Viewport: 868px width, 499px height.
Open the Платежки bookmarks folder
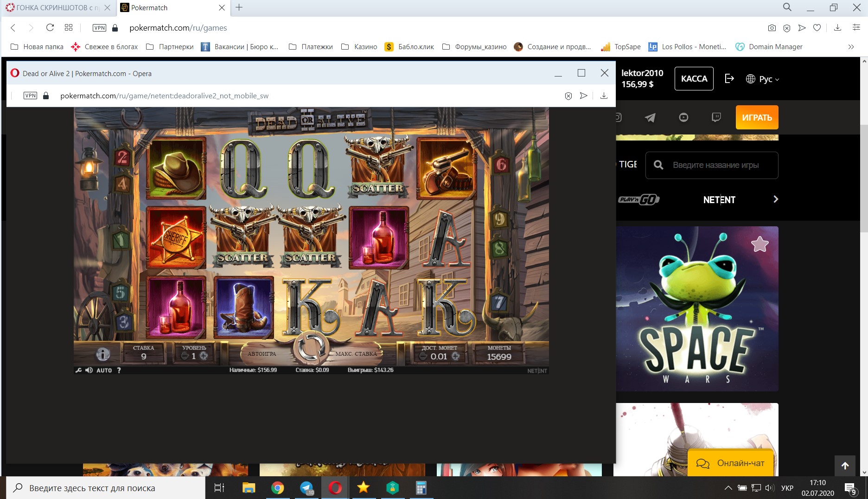tap(311, 47)
